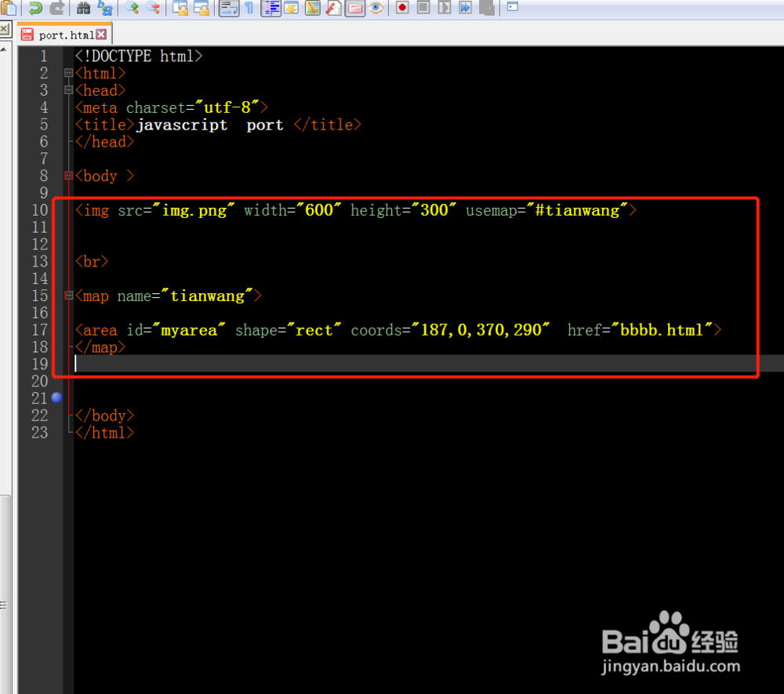Save the current recorded macro

(487, 7)
